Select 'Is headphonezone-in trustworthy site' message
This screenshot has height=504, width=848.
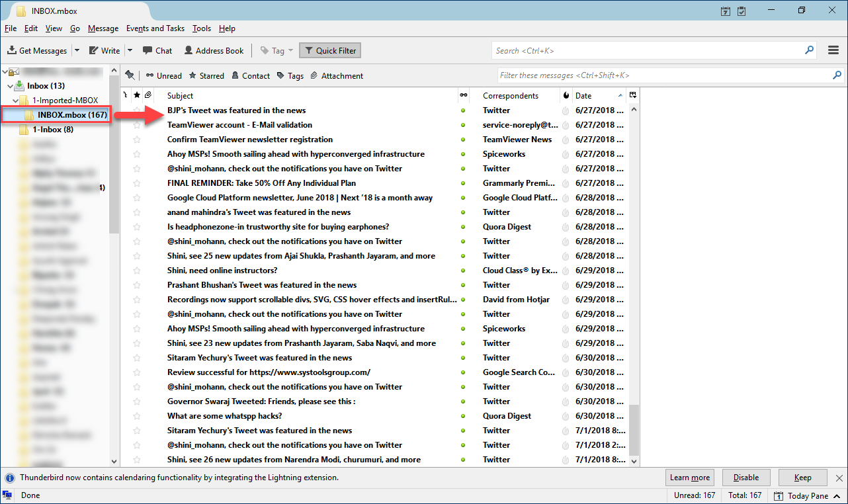[278, 227]
